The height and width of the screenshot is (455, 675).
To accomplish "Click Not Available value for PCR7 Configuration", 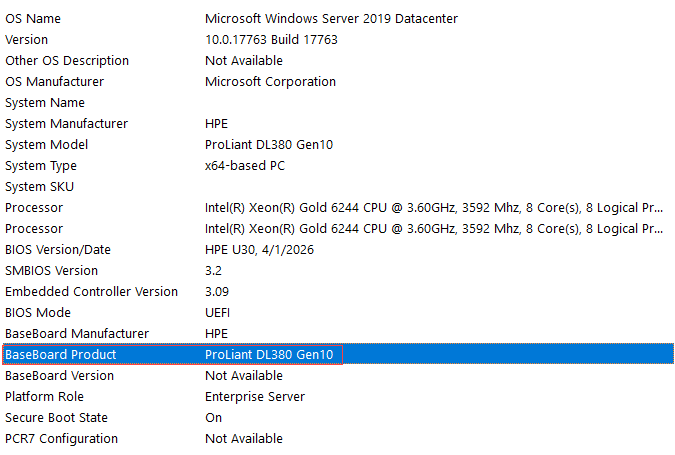I will pyautogui.click(x=244, y=439).
